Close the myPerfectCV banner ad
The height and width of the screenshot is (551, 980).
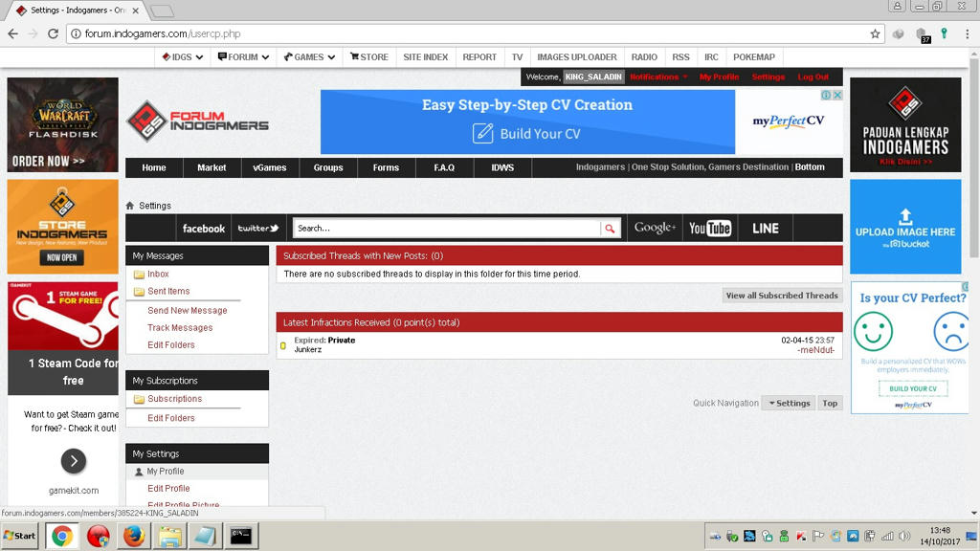(837, 95)
